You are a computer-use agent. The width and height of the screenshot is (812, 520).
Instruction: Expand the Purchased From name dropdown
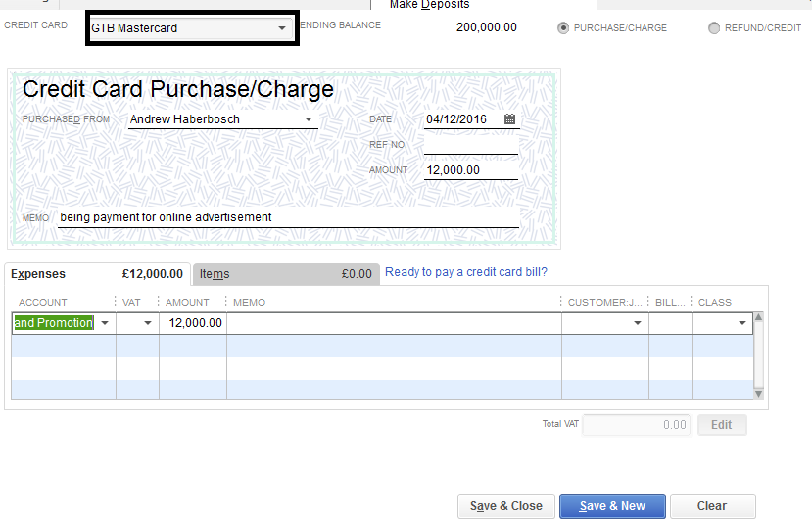[x=309, y=119]
